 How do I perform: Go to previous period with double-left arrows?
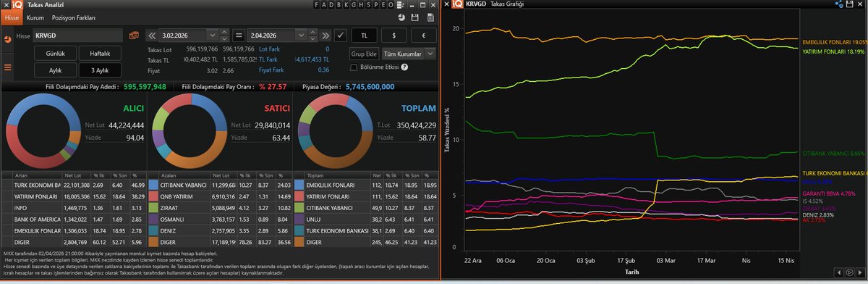click(151, 35)
